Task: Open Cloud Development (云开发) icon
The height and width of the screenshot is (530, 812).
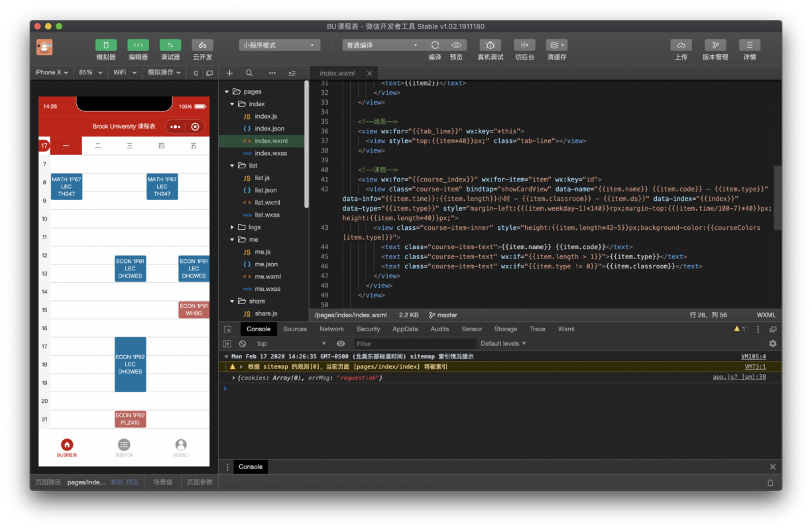Action: pyautogui.click(x=202, y=45)
